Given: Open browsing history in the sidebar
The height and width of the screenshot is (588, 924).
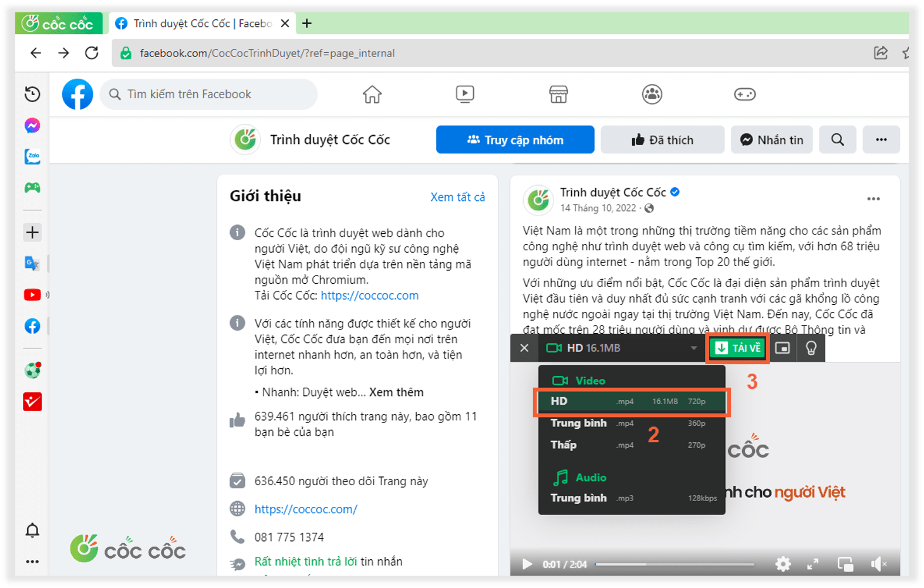Looking at the screenshot, I should point(32,94).
